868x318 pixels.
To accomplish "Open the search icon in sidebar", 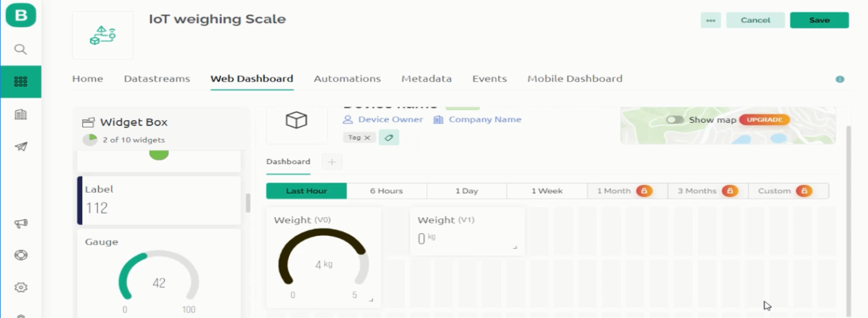I will point(20,49).
